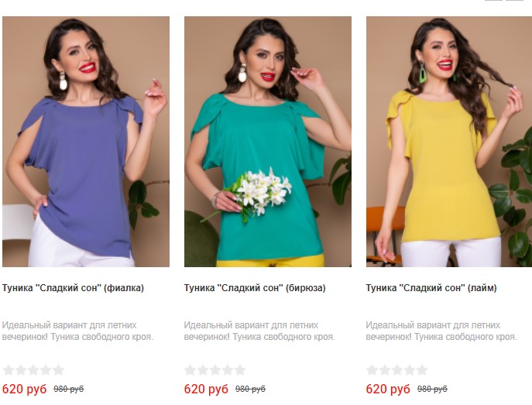Click the 620 руб price of фиалка tunic
The height and width of the screenshot is (405, 532).
(25, 389)
